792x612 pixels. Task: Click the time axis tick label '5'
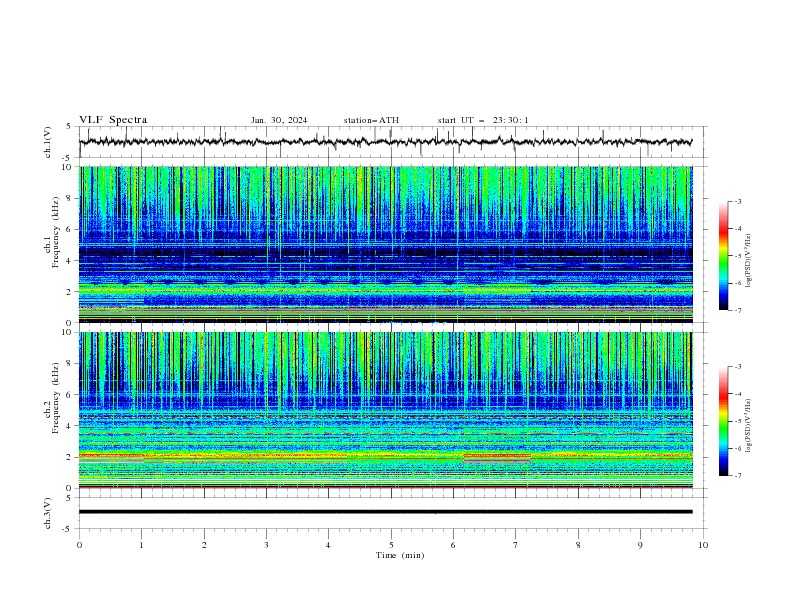coord(391,545)
